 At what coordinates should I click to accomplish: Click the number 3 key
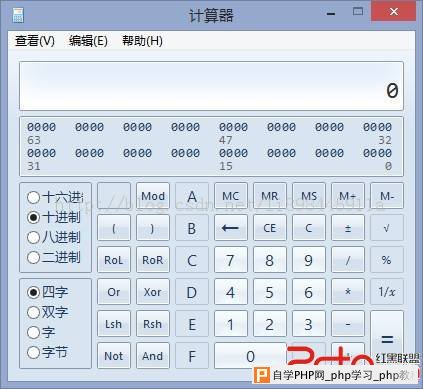(x=309, y=324)
